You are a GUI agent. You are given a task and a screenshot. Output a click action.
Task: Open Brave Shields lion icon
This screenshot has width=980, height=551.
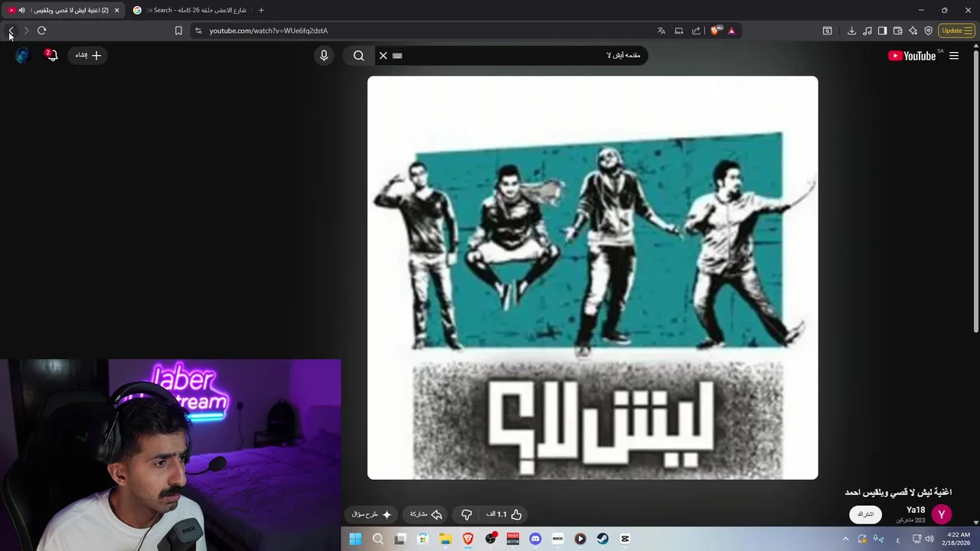pyautogui.click(x=716, y=31)
